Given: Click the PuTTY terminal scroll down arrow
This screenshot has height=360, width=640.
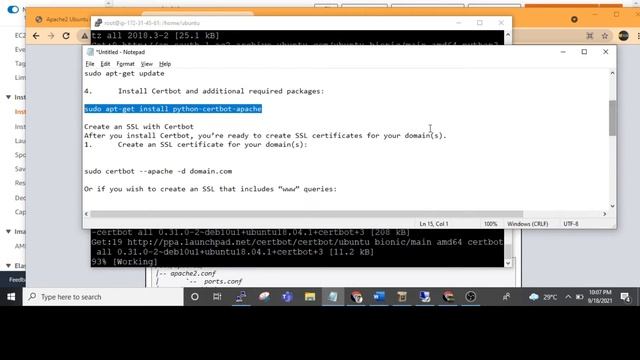Looking at the screenshot, I should [508, 263].
